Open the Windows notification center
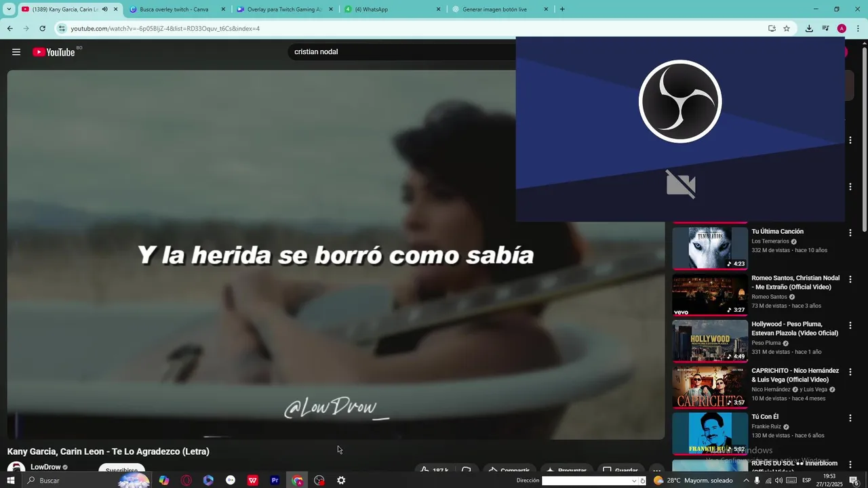Viewport: 868px width, 488px height. click(854, 481)
